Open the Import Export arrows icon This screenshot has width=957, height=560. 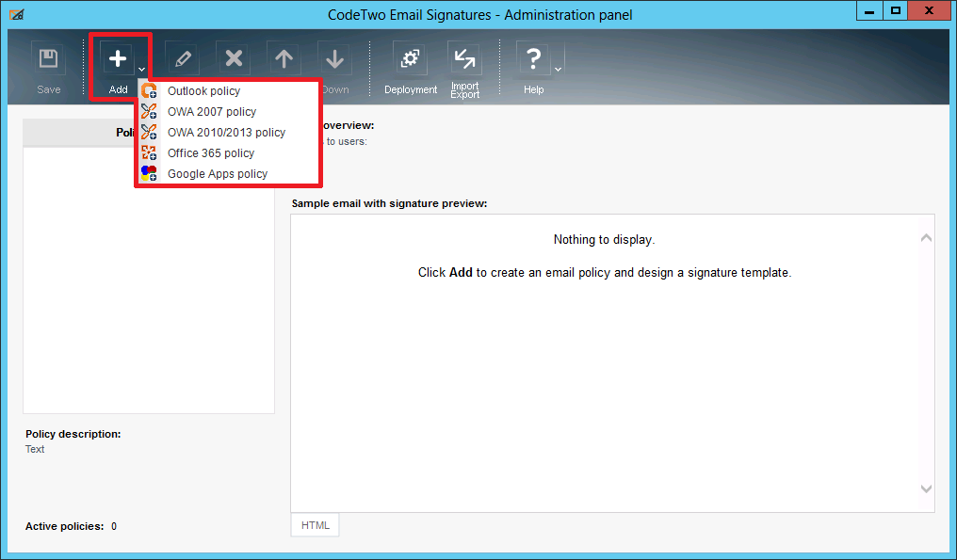click(464, 59)
